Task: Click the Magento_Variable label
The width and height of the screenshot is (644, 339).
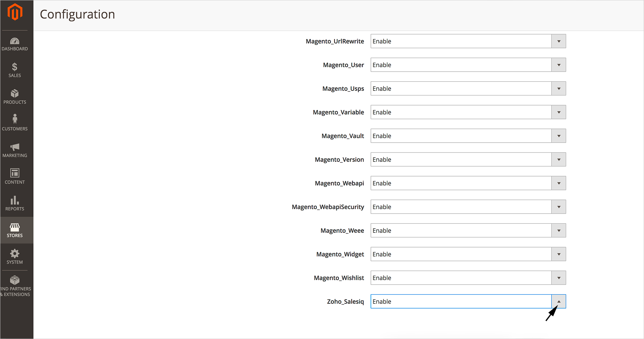Action: click(338, 112)
